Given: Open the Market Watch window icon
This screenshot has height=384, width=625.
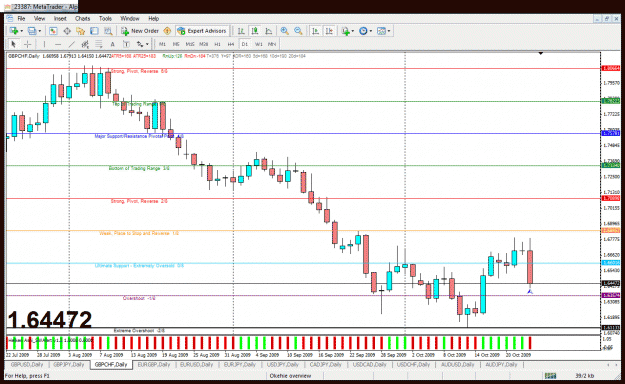Looking at the screenshot, I should pyautogui.click(x=53, y=31).
